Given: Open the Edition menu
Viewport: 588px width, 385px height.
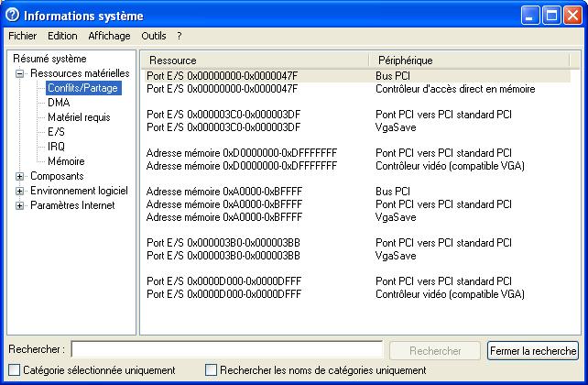Looking at the screenshot, I should 62,36.
